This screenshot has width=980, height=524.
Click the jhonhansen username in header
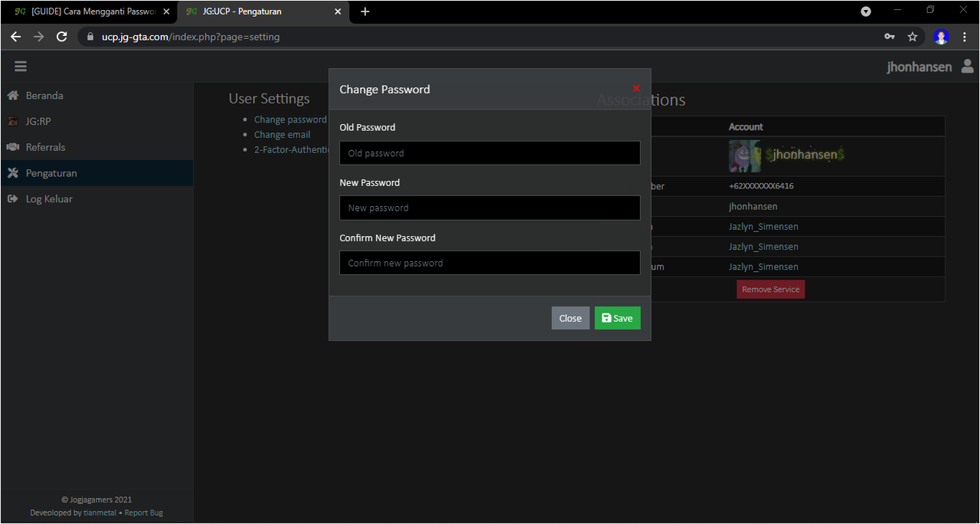(919, 67)
